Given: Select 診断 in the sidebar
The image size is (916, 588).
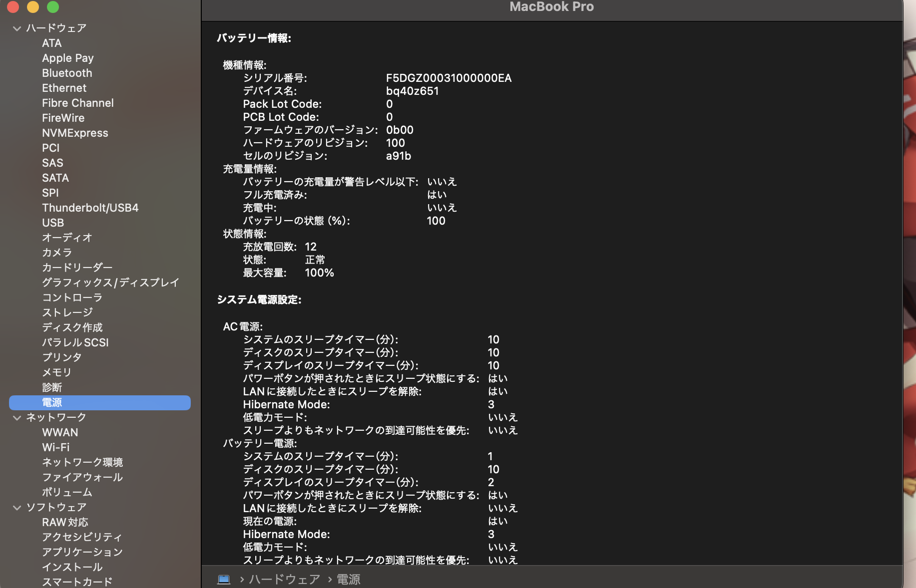Looking at the screenshot, I should tap(52, 388).
